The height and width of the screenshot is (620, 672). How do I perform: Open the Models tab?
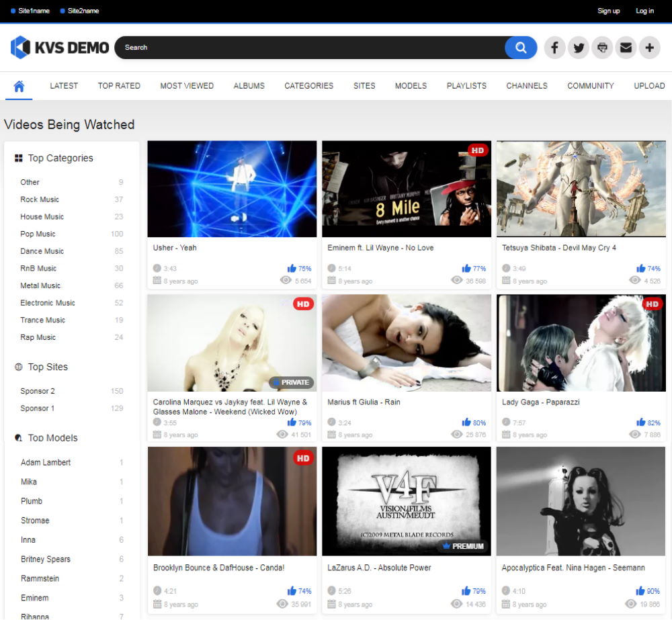coord(411,86)
